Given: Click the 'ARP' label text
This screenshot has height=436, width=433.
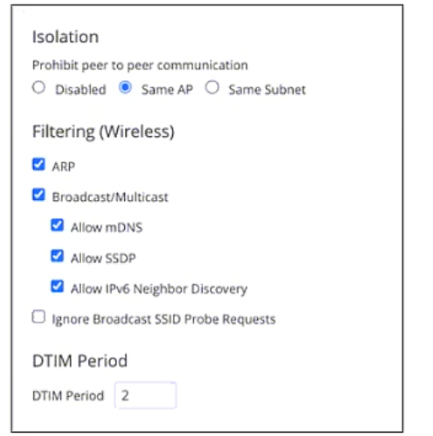Looking at the screenshot, I should [x=63, y=166].
